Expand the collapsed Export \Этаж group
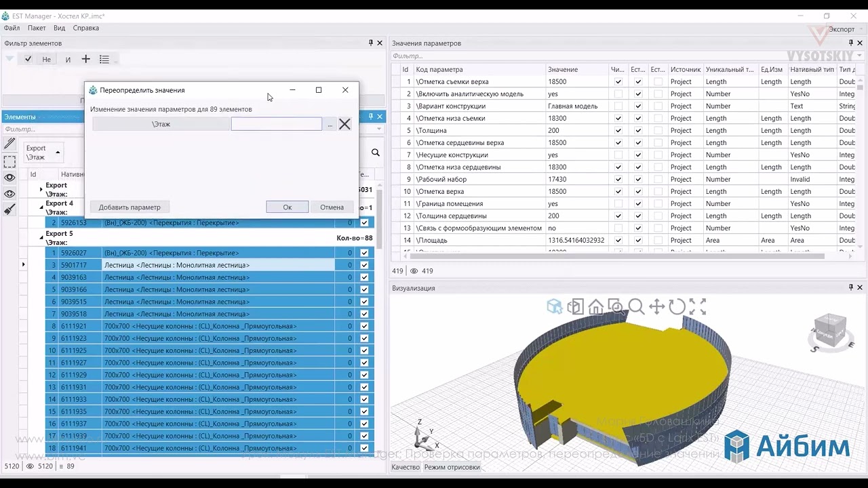The image size is (868, 488). click(x=41, y=189)
